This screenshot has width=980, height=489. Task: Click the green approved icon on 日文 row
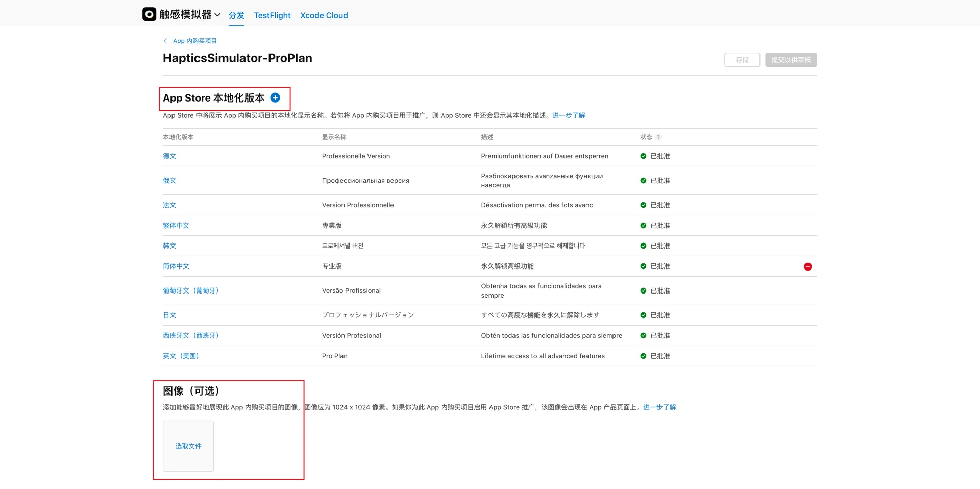tap(644, 315)
